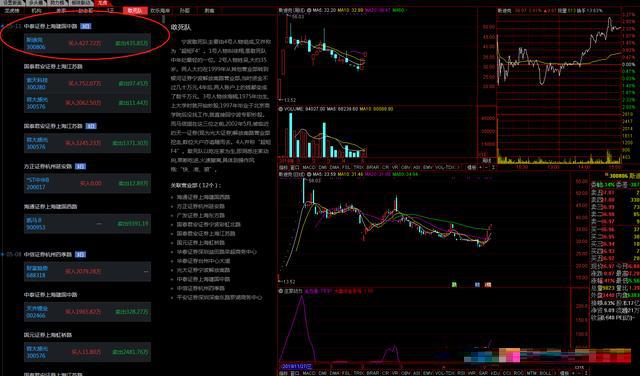Click 海通证券上海建国西路 header above stock 900953

[x=50, y=207]
